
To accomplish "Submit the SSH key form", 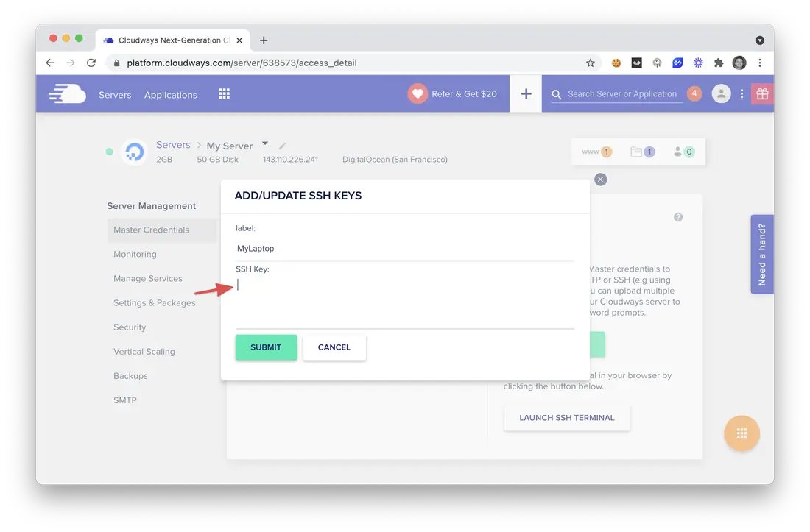I will coord(266,347).
